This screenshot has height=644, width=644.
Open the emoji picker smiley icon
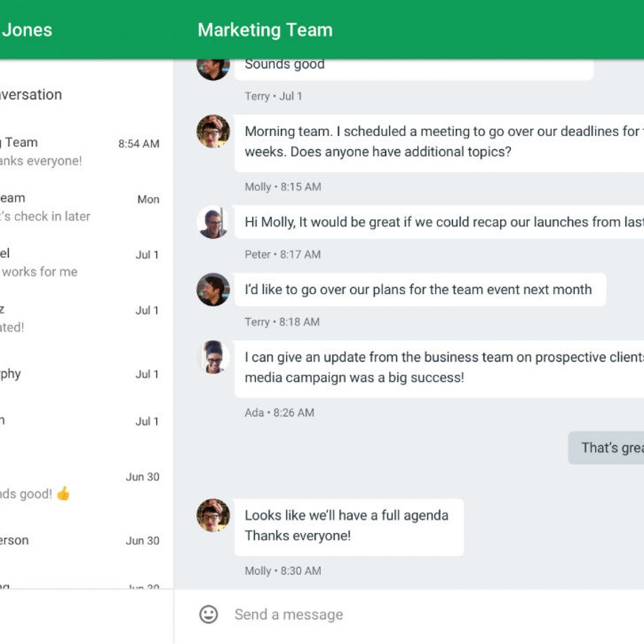click(x=209, y=614)
